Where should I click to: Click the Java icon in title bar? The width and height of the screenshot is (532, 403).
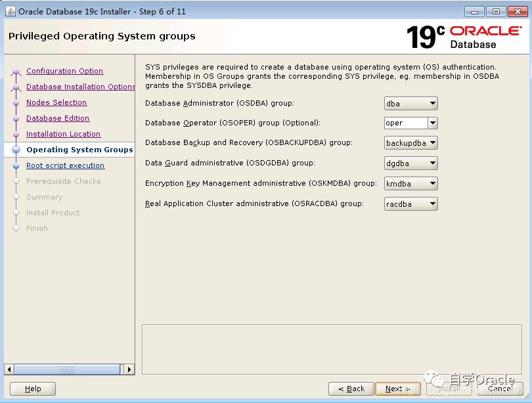pyautogui.click(x=11, y=11)
